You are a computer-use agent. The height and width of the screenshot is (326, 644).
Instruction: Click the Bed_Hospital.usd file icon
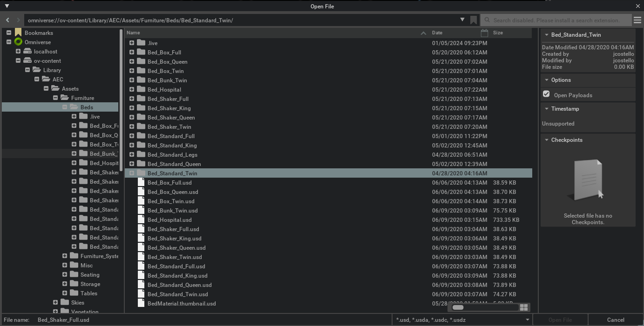coord(141,220)
